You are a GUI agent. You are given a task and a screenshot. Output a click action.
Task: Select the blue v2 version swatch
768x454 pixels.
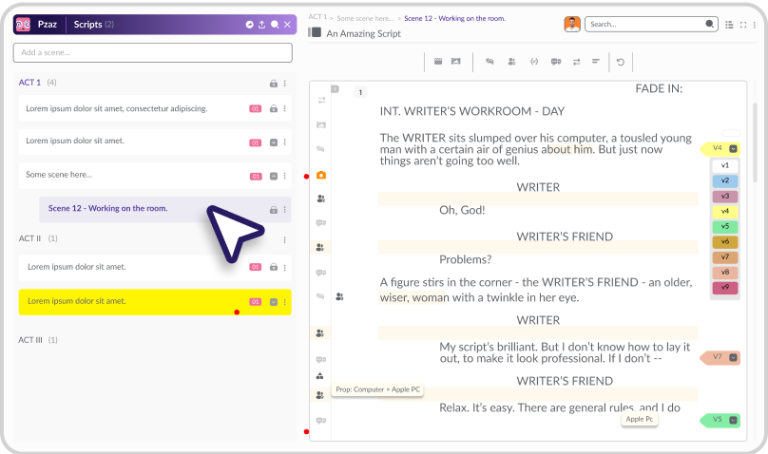[725, 181]
